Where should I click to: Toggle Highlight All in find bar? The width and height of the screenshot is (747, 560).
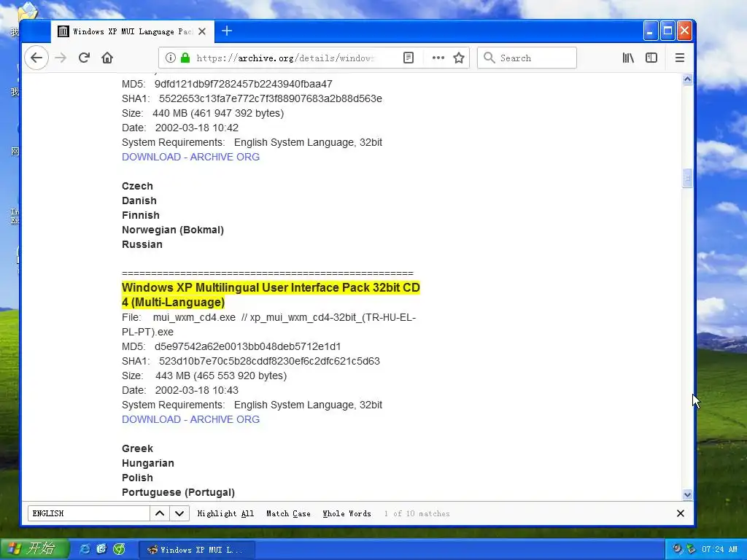point(225,513)
